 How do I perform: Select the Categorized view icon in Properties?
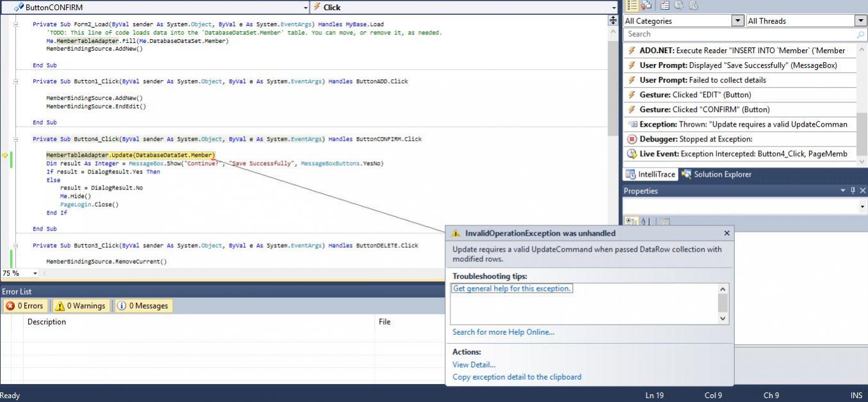pyautogui.click(x=632, y=221)
